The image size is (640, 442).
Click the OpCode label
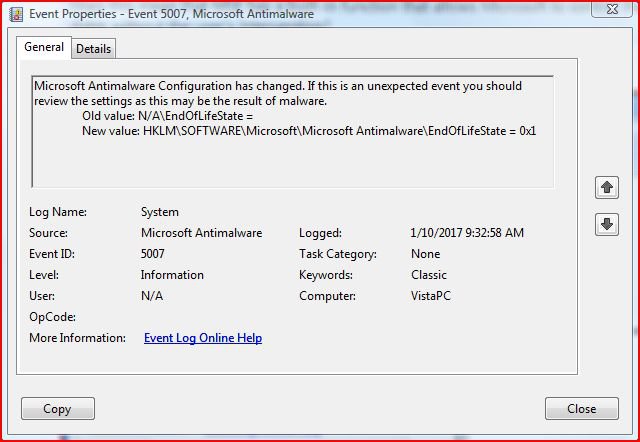point(52,317)
